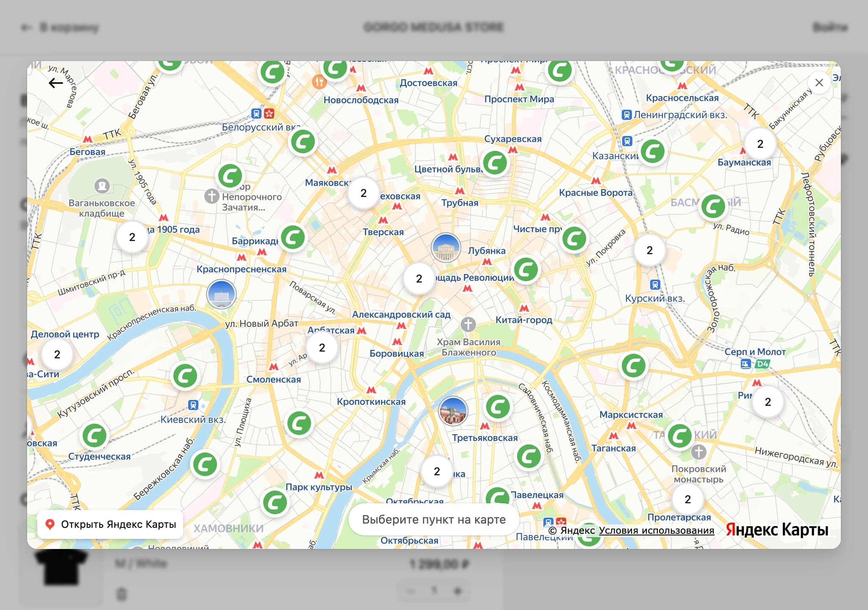The image size is (868, 610).
Task: Select the green pickup marker on Бережковская набережная
Action: tap(205, 464)
